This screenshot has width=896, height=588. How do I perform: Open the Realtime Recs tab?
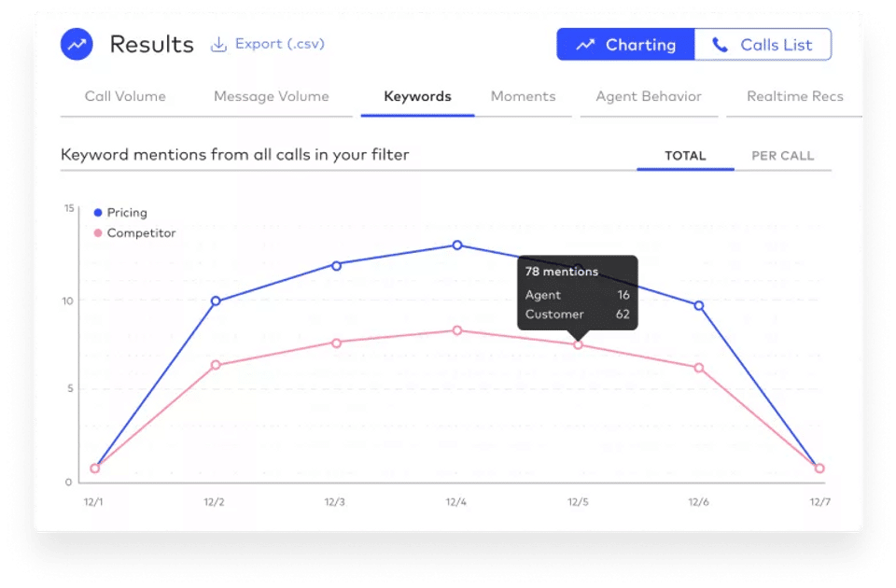(x=794, y=96)
